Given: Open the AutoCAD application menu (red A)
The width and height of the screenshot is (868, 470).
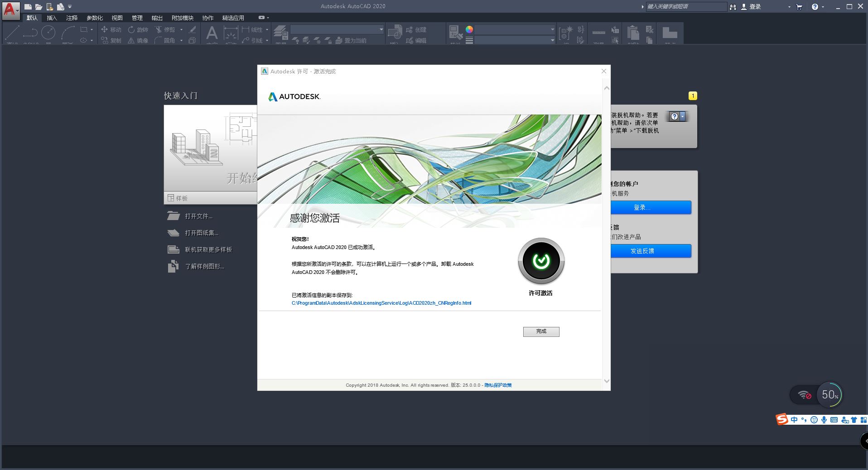Looking at the screenshot, I should pyautogui.click(x=10, y=10).
